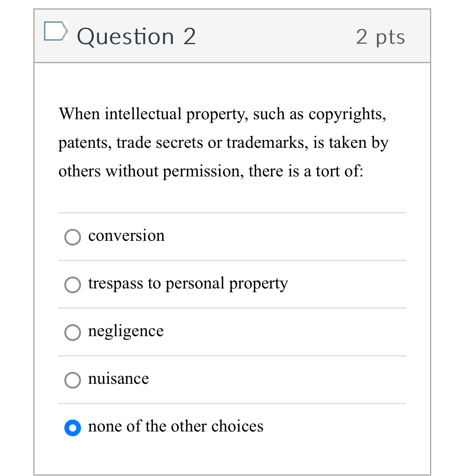Click the negligence answer label
This screenshot has height=476, width=461.
(125, 331)
